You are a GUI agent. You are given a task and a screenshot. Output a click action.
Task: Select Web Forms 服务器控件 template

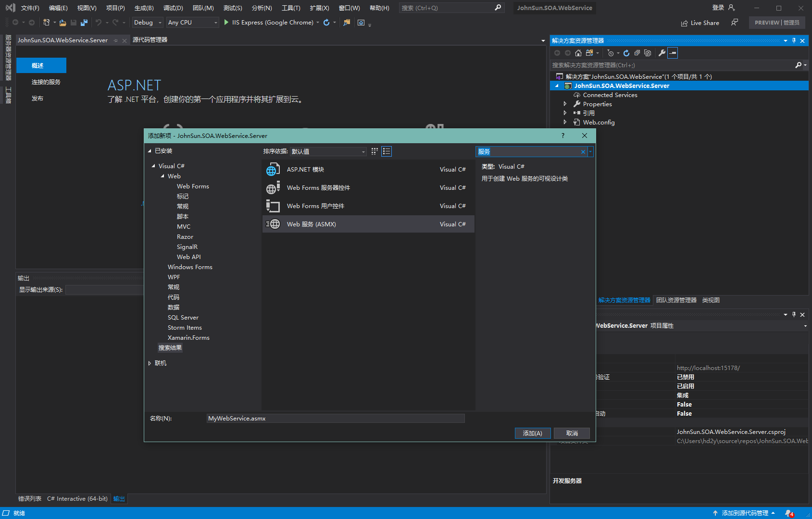pyautogui.click(x=368, y=187)
